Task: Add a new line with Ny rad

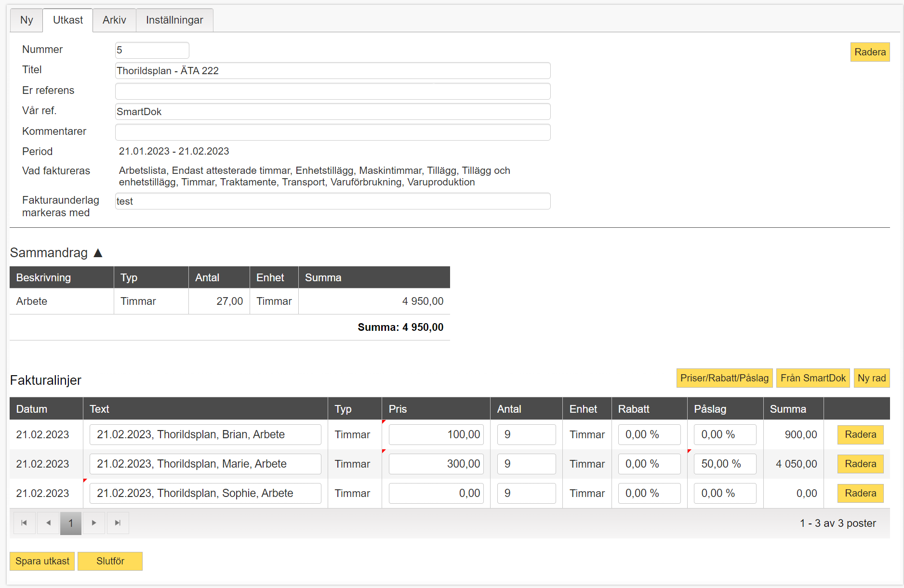Action: (872, 378)
